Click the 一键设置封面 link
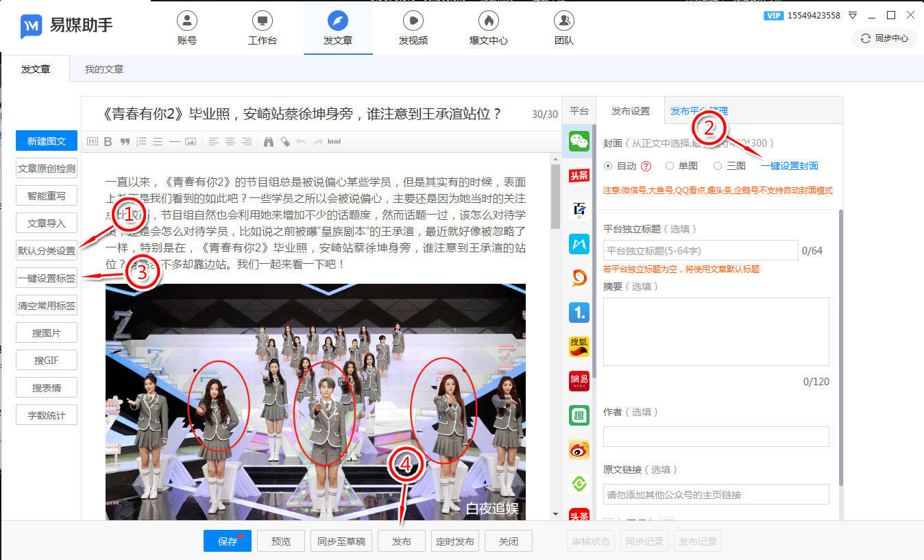 point(789,166)
